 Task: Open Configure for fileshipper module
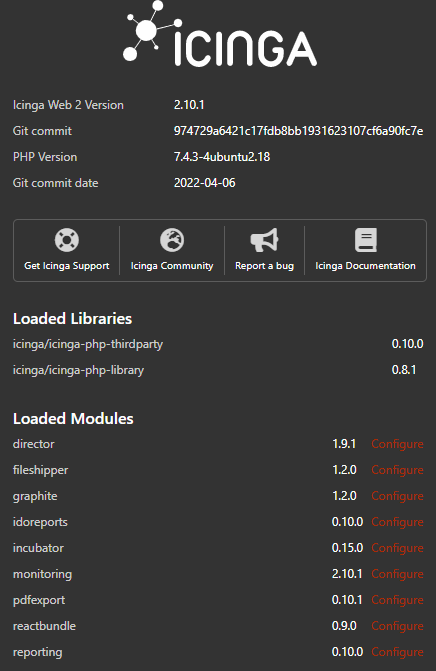tap(397, 470)
